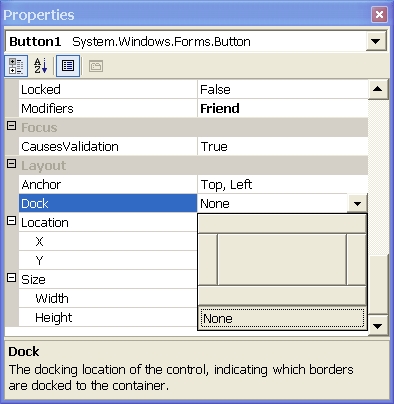Image resolution: width=394 pixels, height=404 pixels.
Task: Dock the control to Top
Action: point(282,224)
